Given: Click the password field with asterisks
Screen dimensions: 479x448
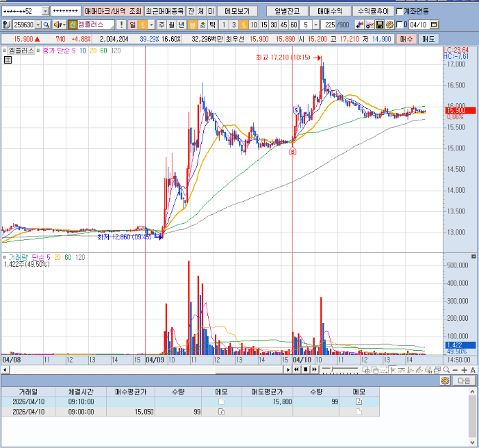Looking at the screenshot, I should coord(66,12).
